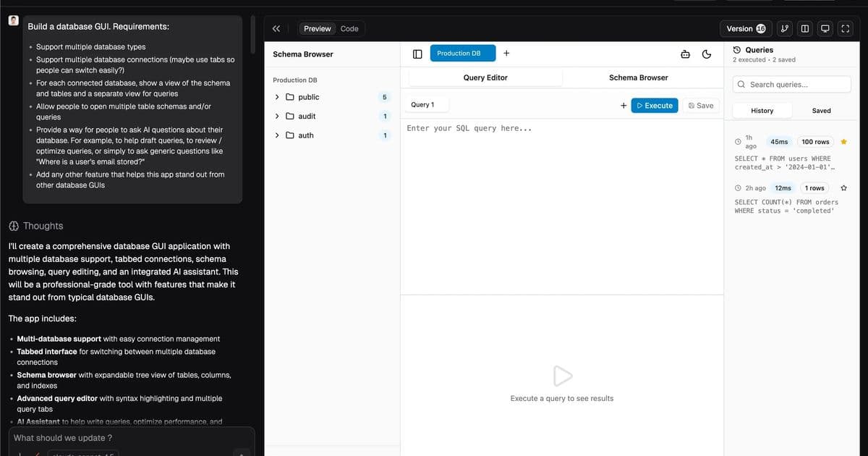
Task: Toggle dark mode with the moon icon
Action: point(707,54)
